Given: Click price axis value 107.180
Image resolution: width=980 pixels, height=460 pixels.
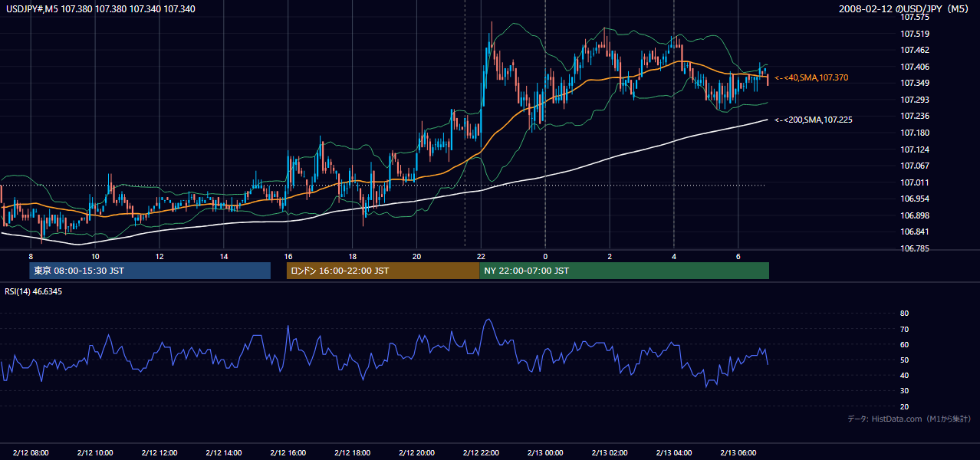Looking at the screenshot, I should (915, 133).
